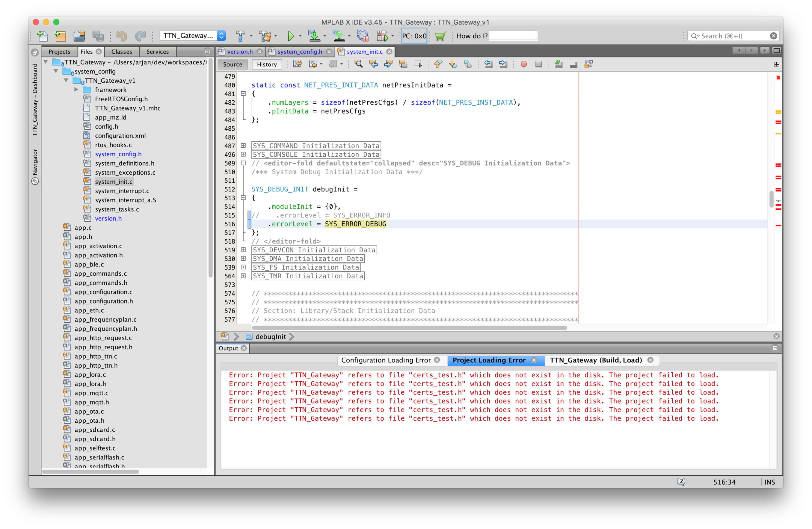Click Make and Program Device icon
The height and width of the screenshot is (529, 812).
point(314,36)
